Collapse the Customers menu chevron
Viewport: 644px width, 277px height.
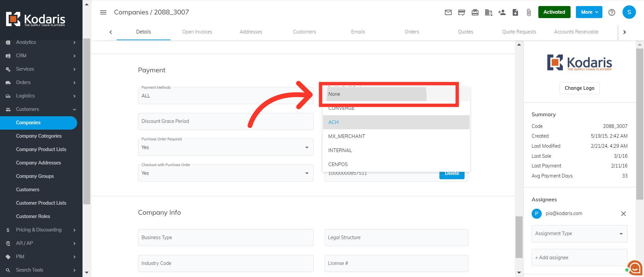(74, 110)
